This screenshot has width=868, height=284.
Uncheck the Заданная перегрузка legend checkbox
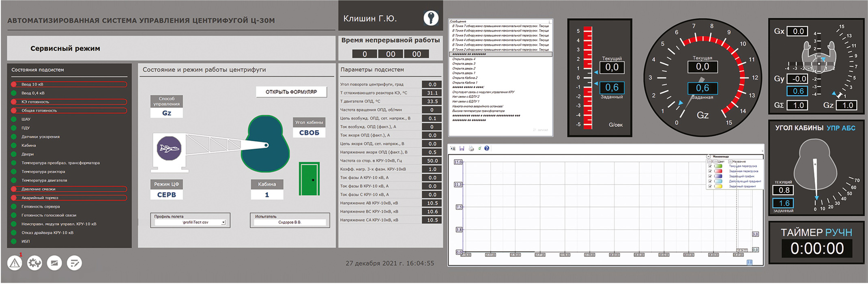(x=710, y=171)
